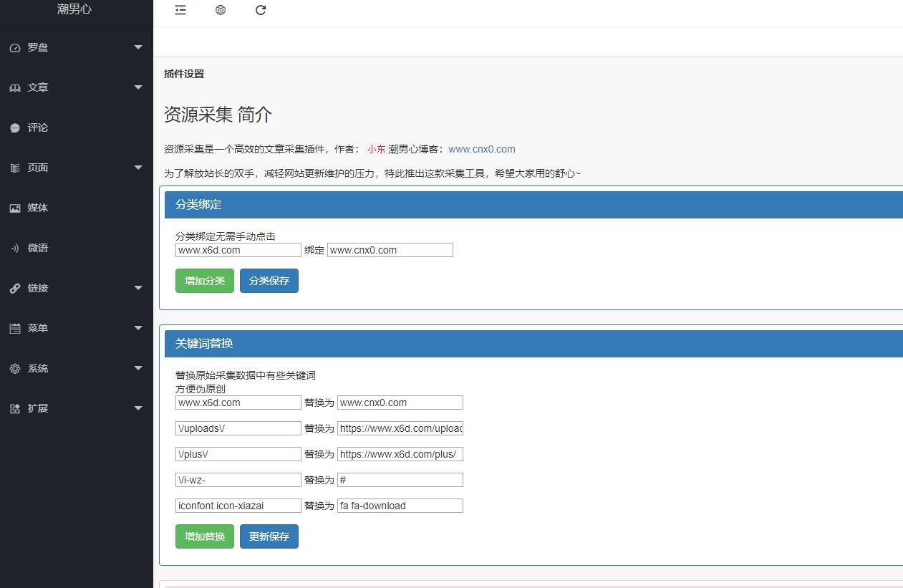Click the 菜单 calendar-style icon
903x588 pixels.
pyautogui.click(x=16, y=328)
